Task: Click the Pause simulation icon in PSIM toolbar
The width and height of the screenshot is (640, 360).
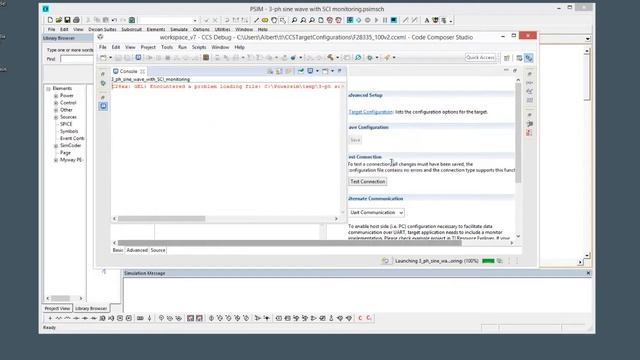Action: click(x=385, y=20)
